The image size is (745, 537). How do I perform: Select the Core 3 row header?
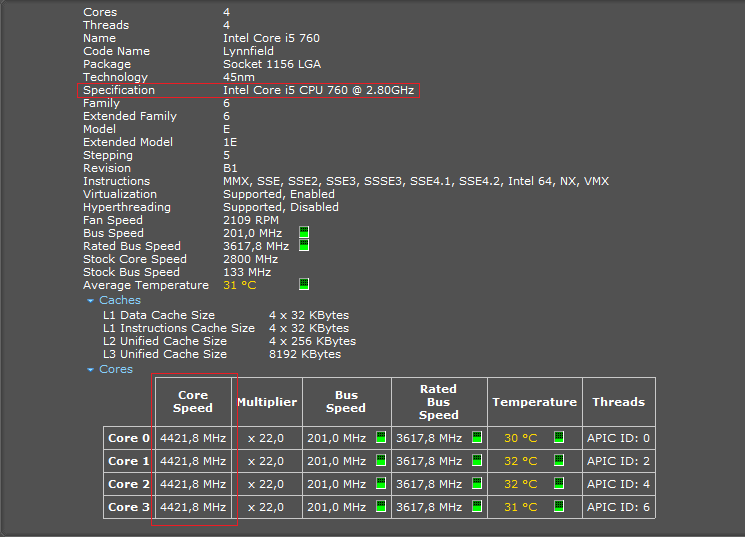129,507
